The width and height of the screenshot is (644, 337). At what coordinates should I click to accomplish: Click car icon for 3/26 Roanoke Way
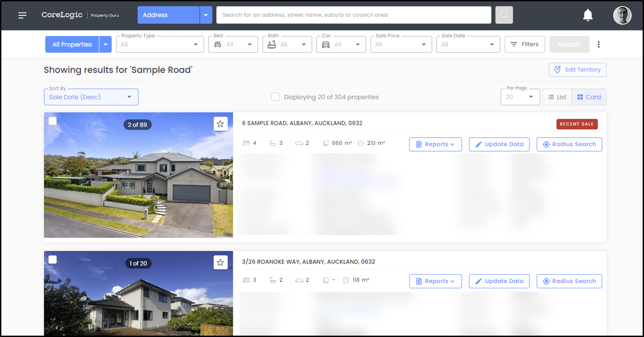click(x=299, y=280)
